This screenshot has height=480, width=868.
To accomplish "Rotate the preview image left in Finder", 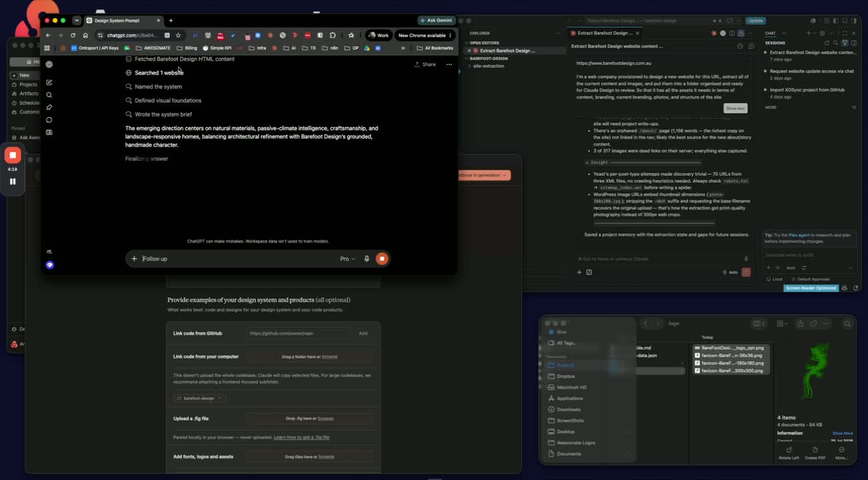I will pos(789,453).
